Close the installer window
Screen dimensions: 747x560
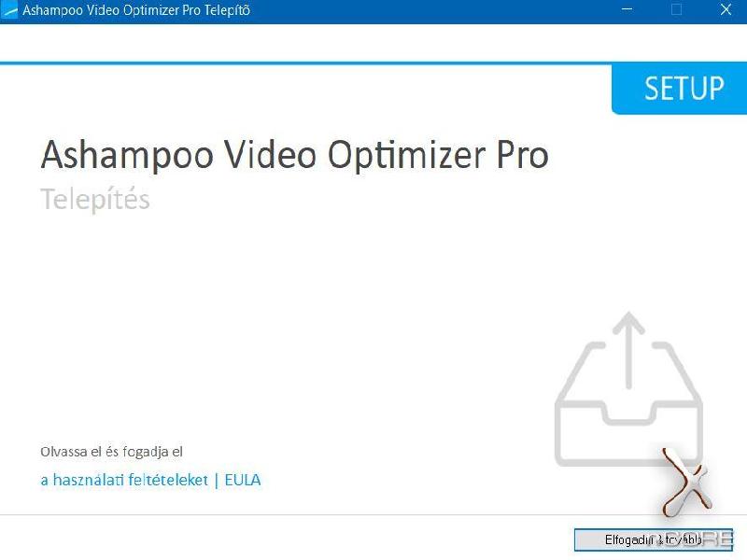(x=726, y=9)
